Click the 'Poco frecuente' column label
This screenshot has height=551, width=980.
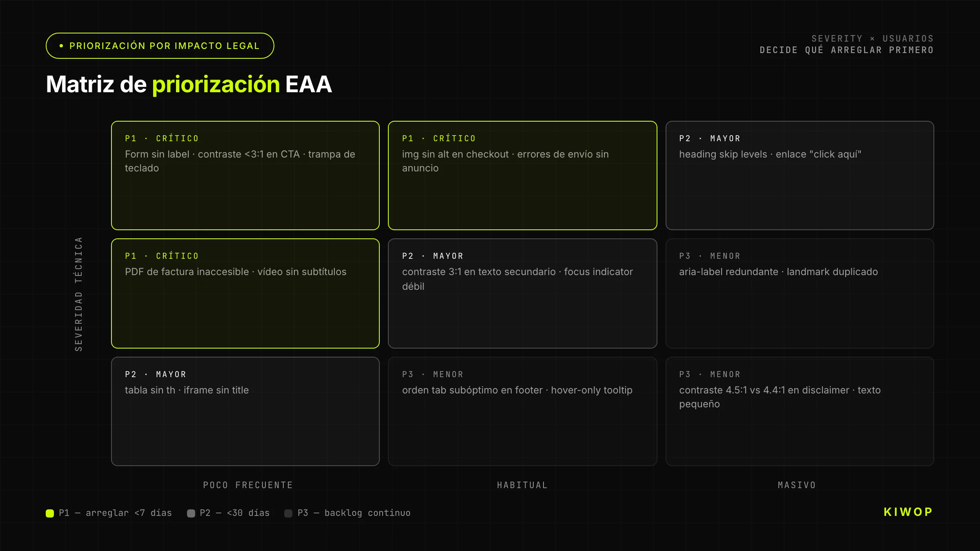click(248, 485)
